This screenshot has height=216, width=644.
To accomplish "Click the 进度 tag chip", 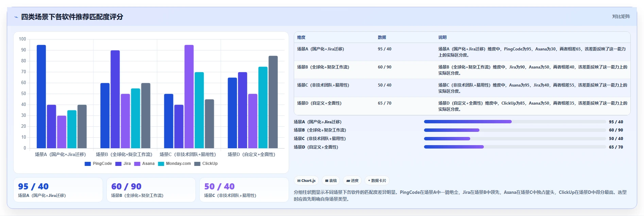I will click(x=352, y=181).
